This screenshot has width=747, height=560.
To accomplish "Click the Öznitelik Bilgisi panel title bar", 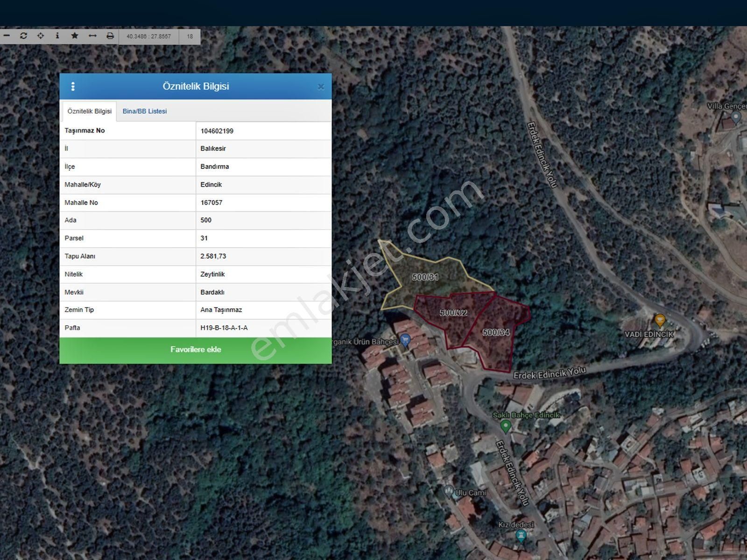I will [x=196, y=86].
